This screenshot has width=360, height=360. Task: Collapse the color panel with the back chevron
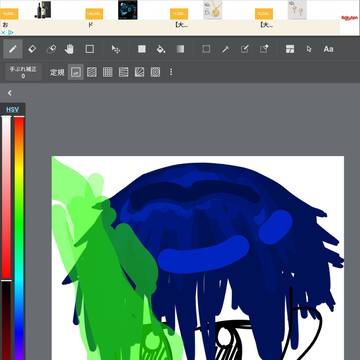click(10, 93)
